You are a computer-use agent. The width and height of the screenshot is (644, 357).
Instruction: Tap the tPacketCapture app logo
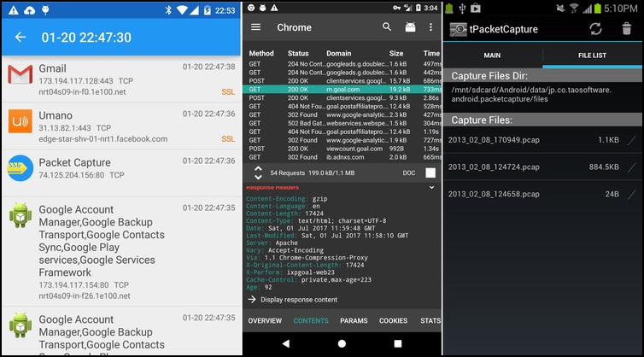458,30
